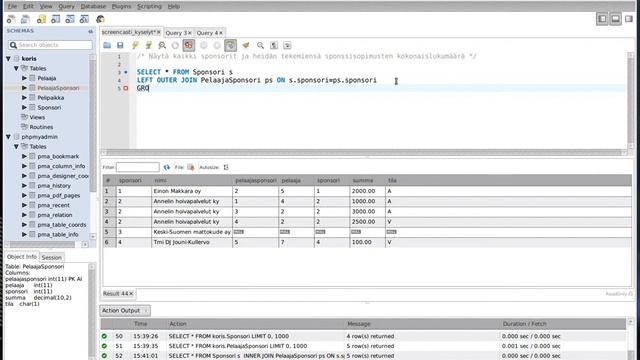640x360 pixels.
Task: Expand the Pelipaikka table
Action: point(24,98)
